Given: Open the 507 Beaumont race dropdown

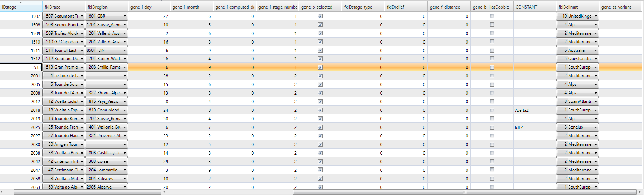Looking at the screenshot, I should point(82,16).
